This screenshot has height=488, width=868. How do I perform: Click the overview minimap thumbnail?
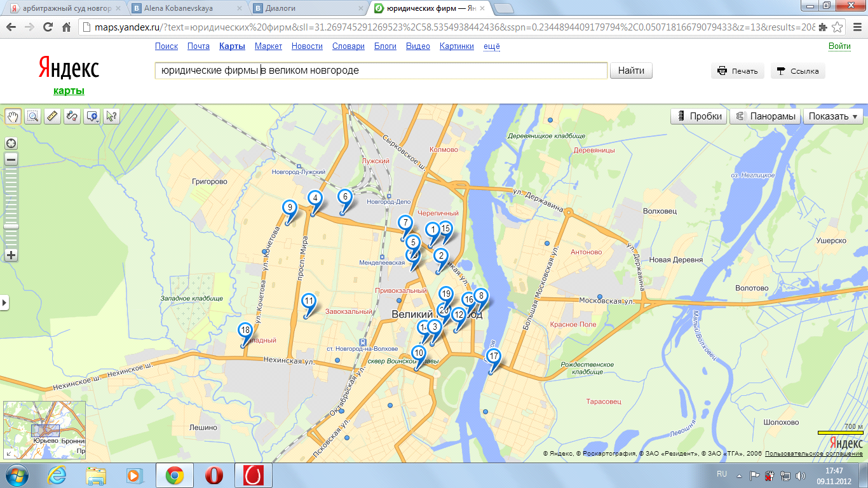click(x=44, y=430)
